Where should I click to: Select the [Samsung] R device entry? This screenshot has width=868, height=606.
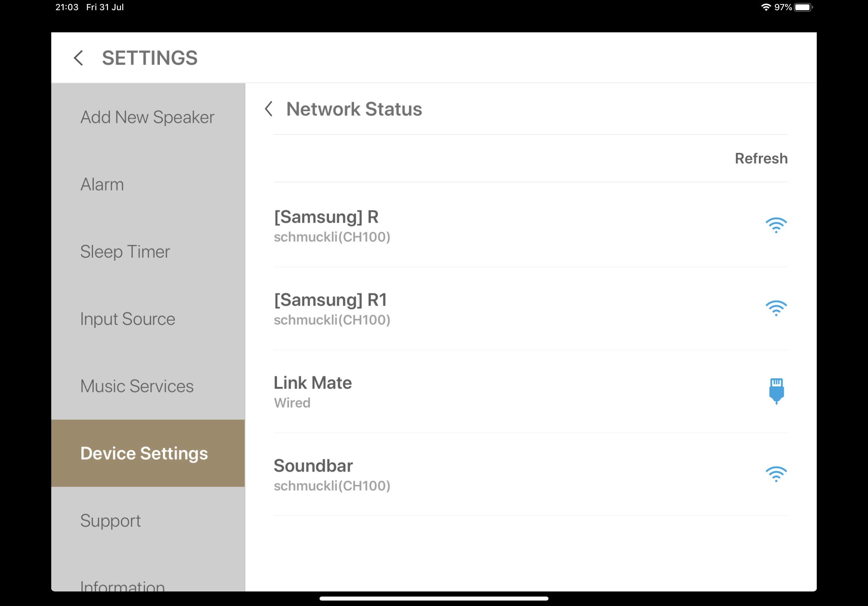(x=491, y=226)
